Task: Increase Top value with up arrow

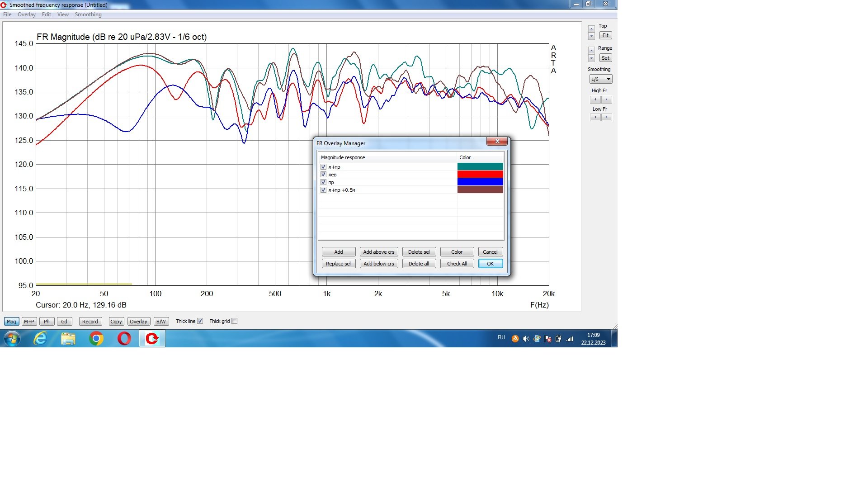Action: point(591,29)
